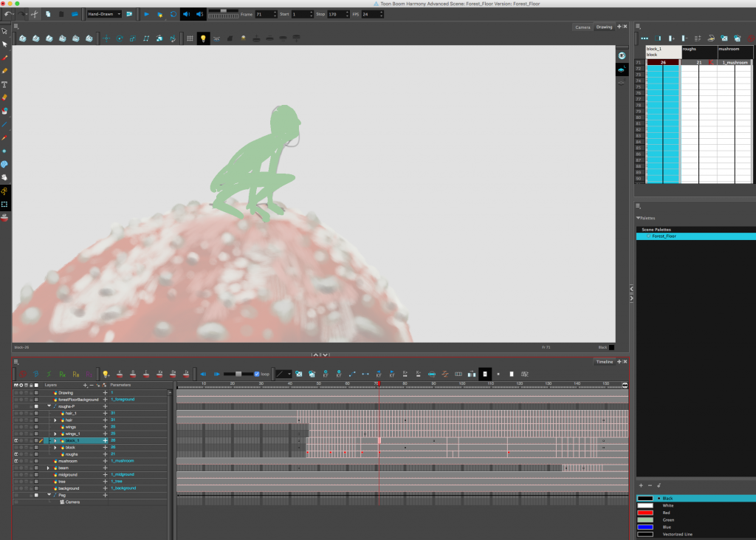
Task: Toggle the roughs layer visibility
Action: coord(16,454)
